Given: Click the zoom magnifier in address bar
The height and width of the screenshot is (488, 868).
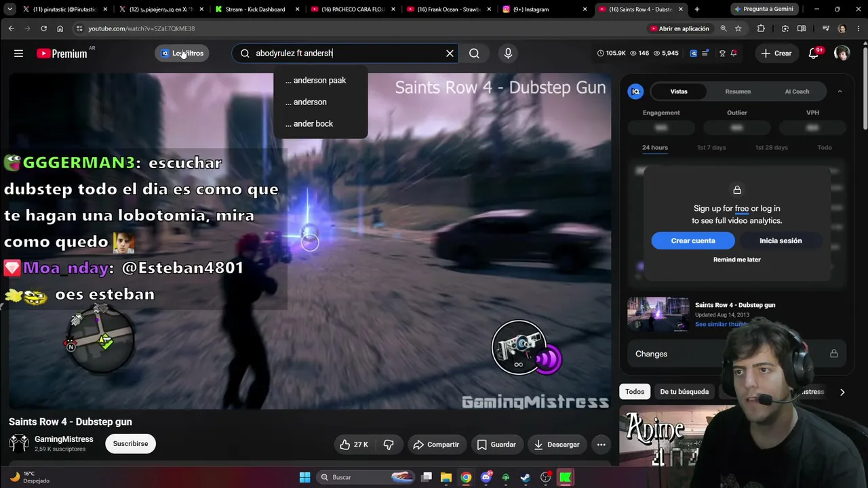Looking at the screenshot, I should (x=724, y=28).
